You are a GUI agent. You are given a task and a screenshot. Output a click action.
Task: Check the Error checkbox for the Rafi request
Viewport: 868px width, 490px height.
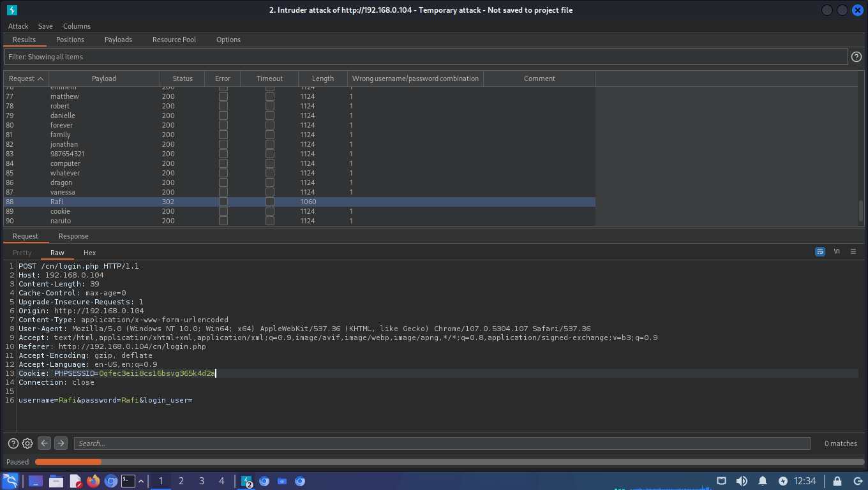tap(223, 202)
